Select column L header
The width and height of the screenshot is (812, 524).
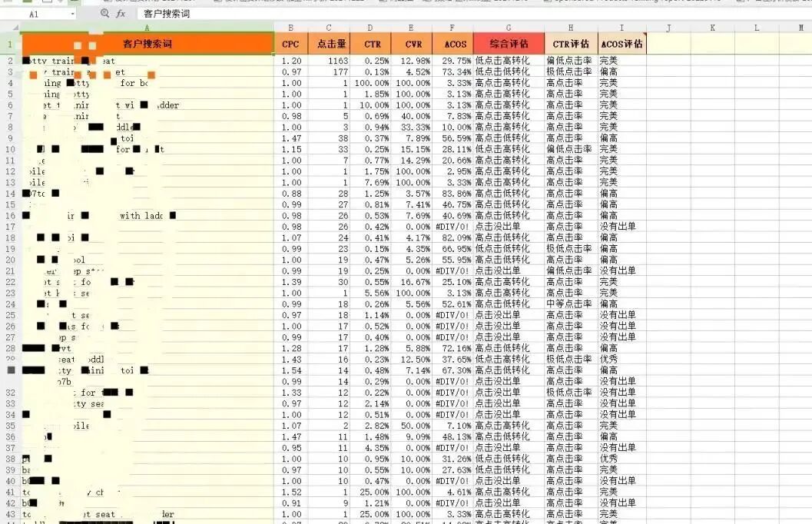[x=757, y=28]
